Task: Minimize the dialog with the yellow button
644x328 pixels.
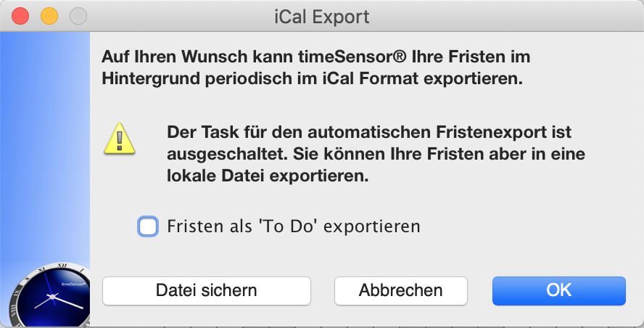Action: click(49, 17)
